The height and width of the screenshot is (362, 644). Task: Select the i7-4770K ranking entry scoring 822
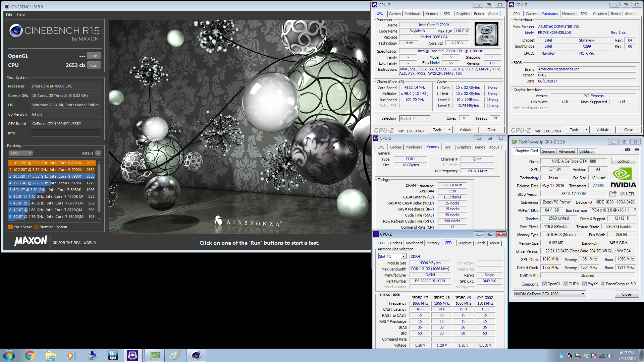(52, 196)
